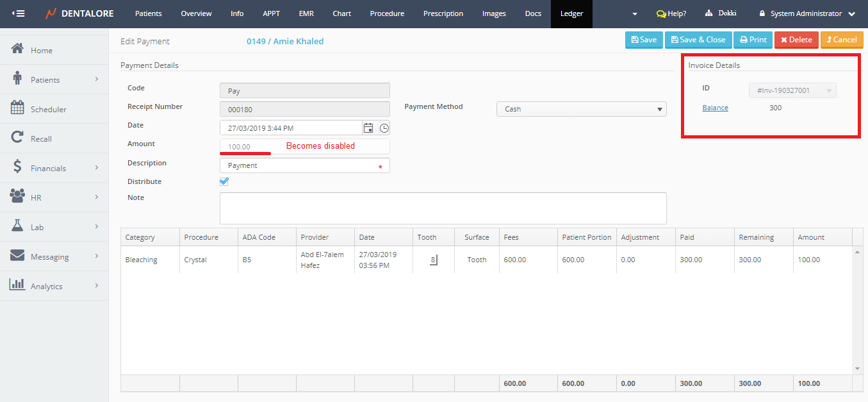Click the patient name 0149 / Amie Khaled
868x402 pixels.
pyautogui.click(x=285, y=41)
